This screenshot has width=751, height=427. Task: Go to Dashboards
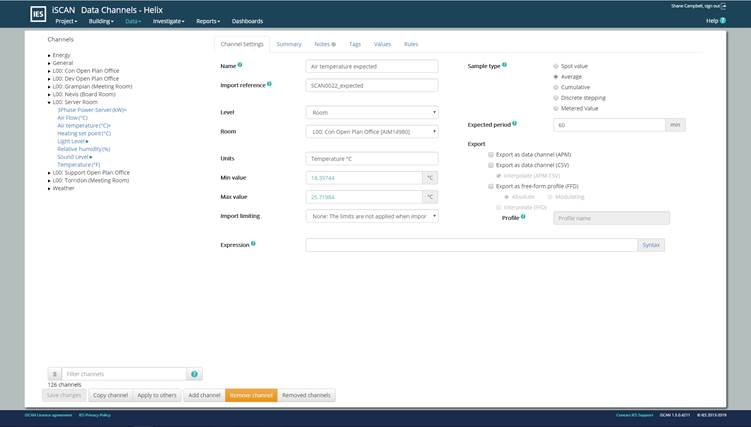247,21
